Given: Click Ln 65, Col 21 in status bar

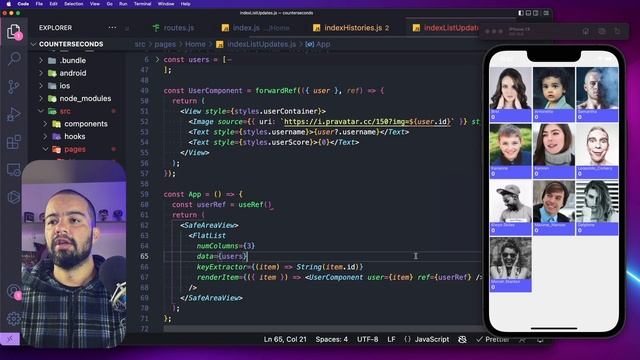Looking at the screenshot, I should 285,339.
